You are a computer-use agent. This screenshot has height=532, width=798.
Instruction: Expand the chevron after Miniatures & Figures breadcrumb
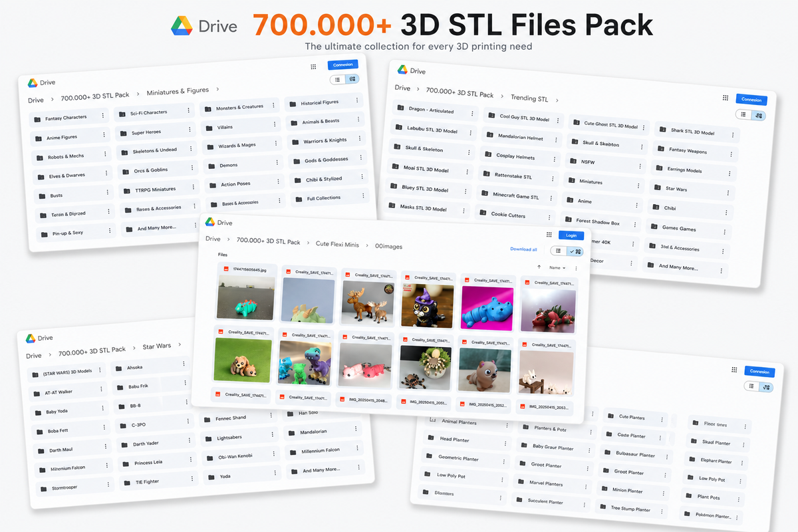coord(217,89)
